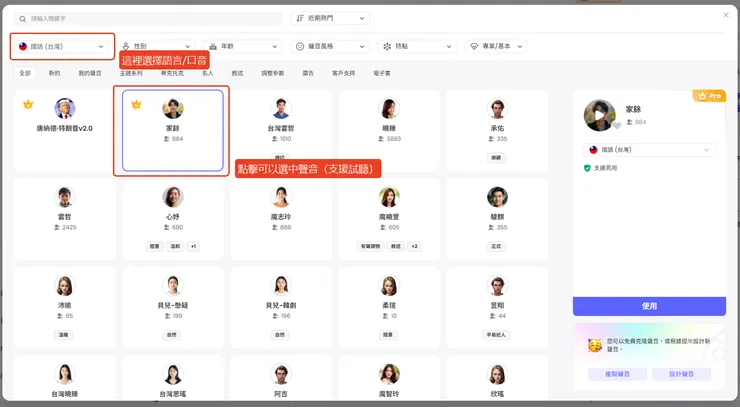Image resolution: width=740 pixels, height=407 pixels.
Task: Click the emoji icon in promo banner
Action: click(595, 346)
